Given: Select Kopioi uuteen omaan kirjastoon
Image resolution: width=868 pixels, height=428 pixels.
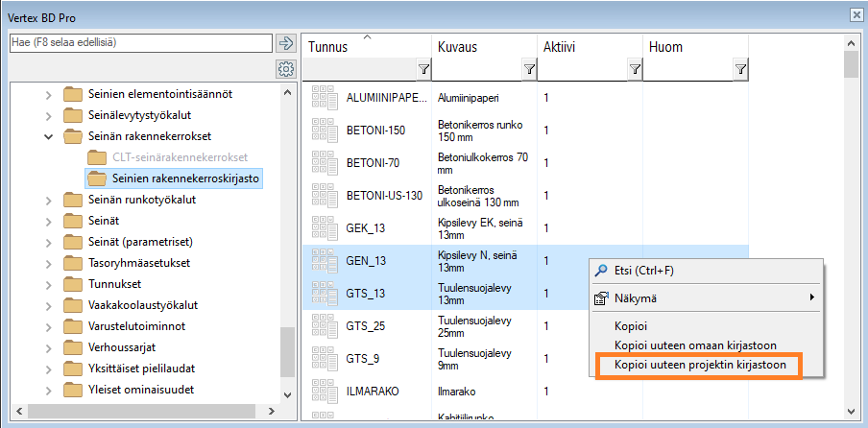Looking at the screenshot, I should click(695, 345).
